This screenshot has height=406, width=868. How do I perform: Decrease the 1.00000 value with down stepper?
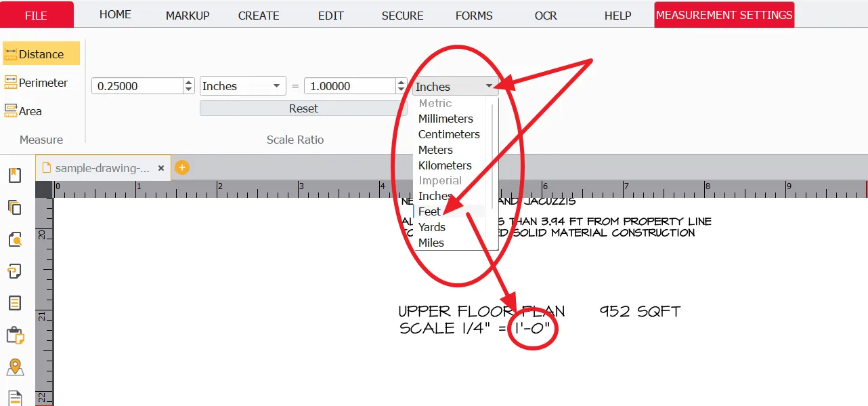[402, 90]
